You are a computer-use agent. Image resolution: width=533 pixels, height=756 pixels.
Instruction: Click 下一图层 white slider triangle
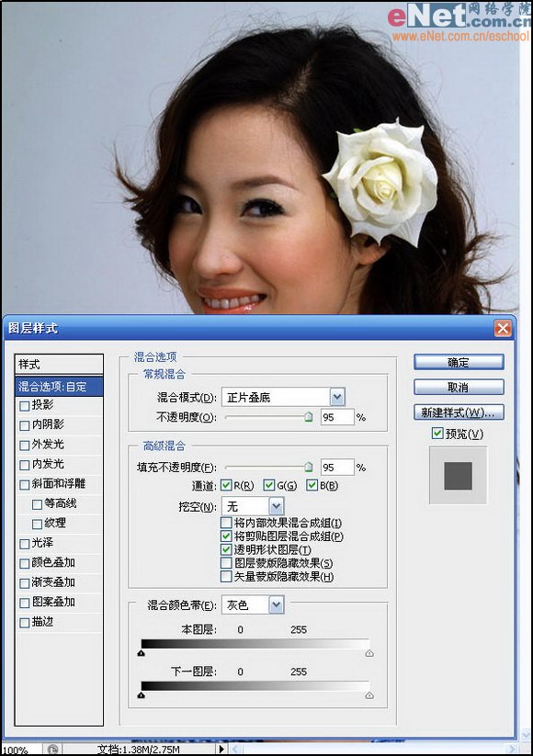pos(369,695)
